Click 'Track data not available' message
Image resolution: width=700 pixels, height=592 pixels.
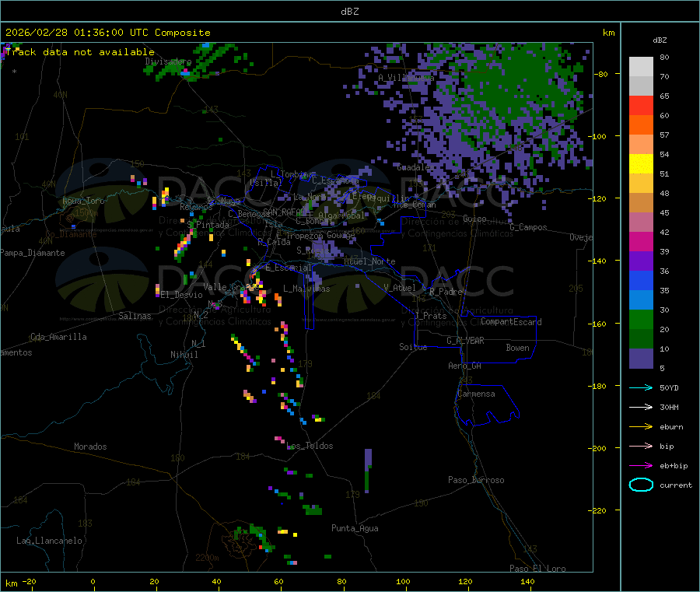[80, 52]
